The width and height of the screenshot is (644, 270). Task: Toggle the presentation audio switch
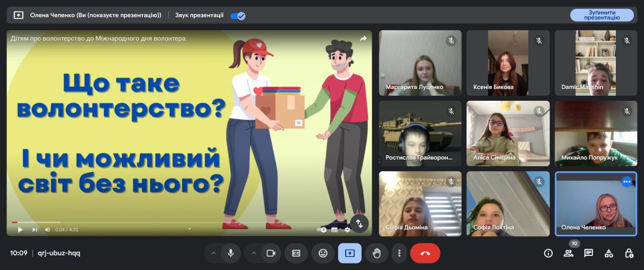tap(237, 16)
